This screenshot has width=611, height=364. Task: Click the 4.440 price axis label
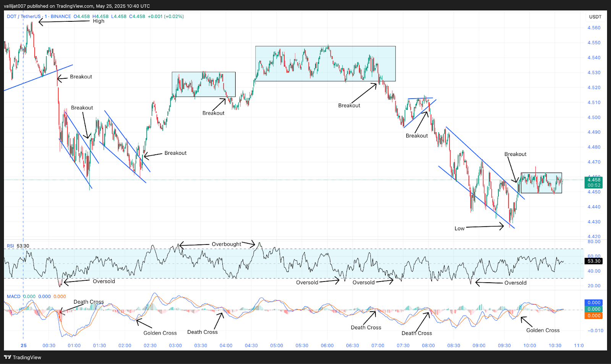[594, 207]
